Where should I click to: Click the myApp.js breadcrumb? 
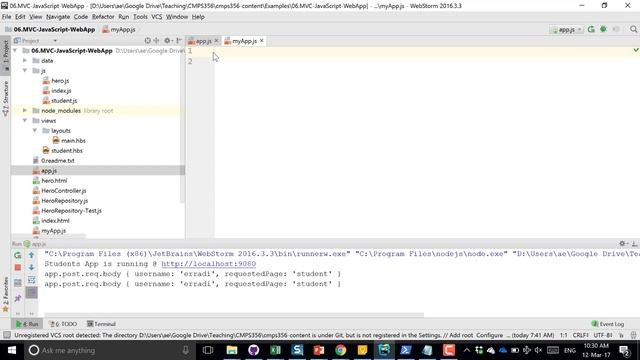(119, 29)
